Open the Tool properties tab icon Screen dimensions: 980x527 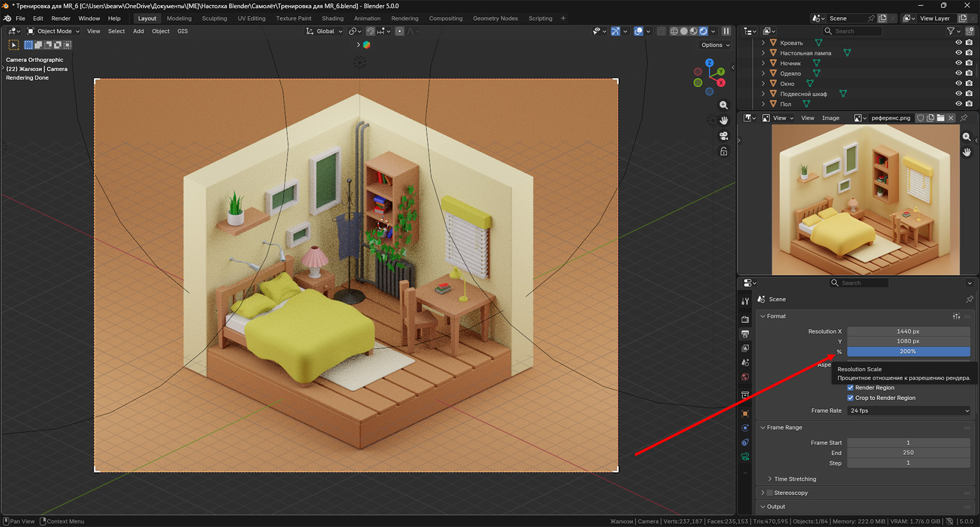point(745,301)
